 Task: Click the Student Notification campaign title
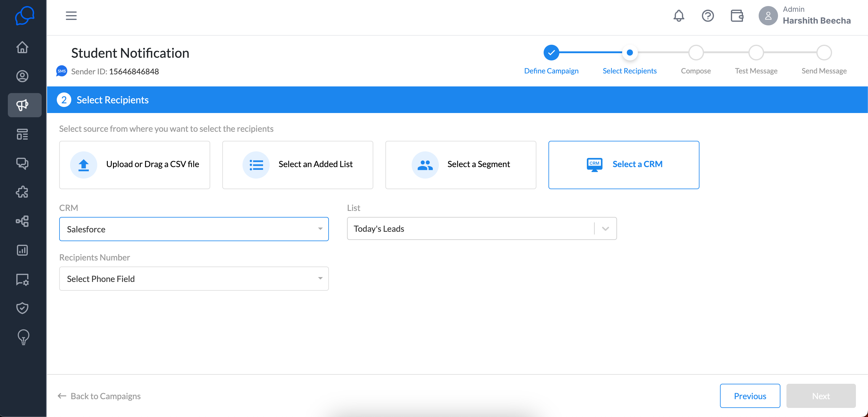(130, 53)
